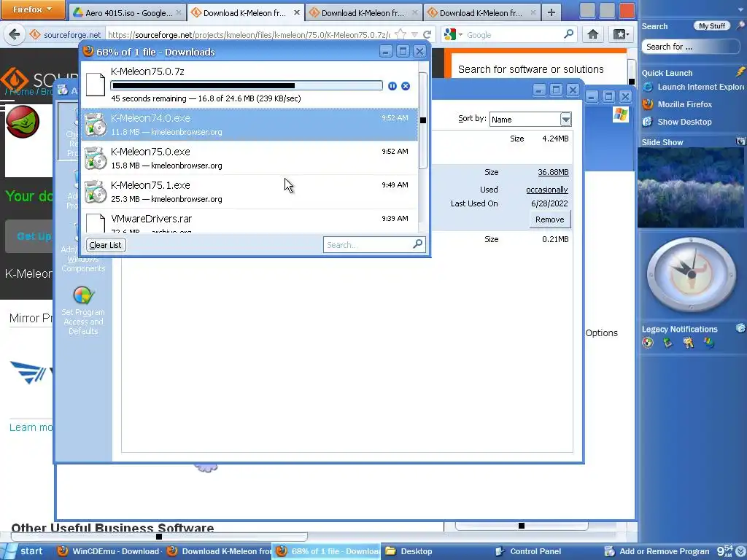This screenshot has height=560, width=747.
Task: Launch Mozilla Firefox from the sidebar
Action: point(678,104)
